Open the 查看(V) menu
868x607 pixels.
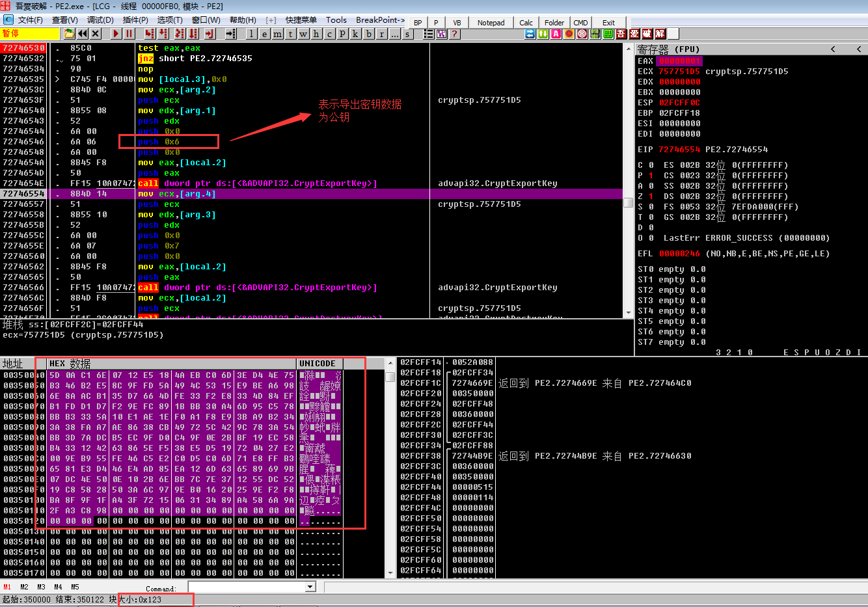pos(64,20)
